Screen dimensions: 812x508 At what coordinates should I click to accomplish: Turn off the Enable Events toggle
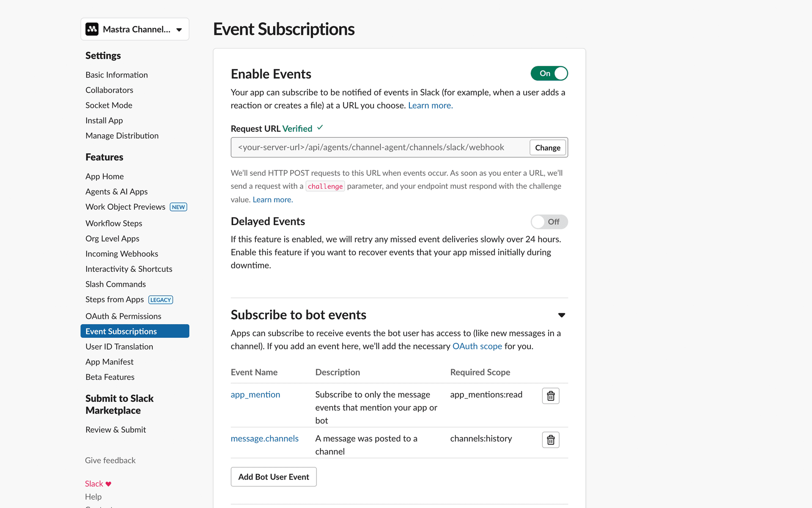549,73
